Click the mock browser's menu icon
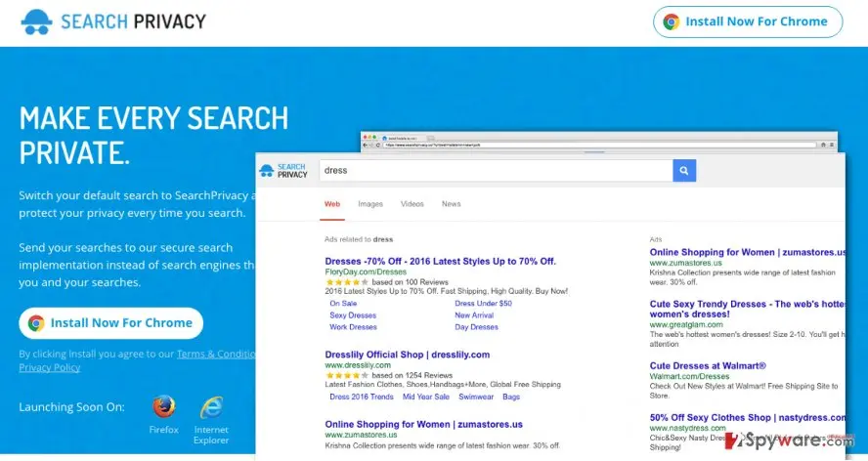Screen dimensions: 868x461 (x=832, y=145)
